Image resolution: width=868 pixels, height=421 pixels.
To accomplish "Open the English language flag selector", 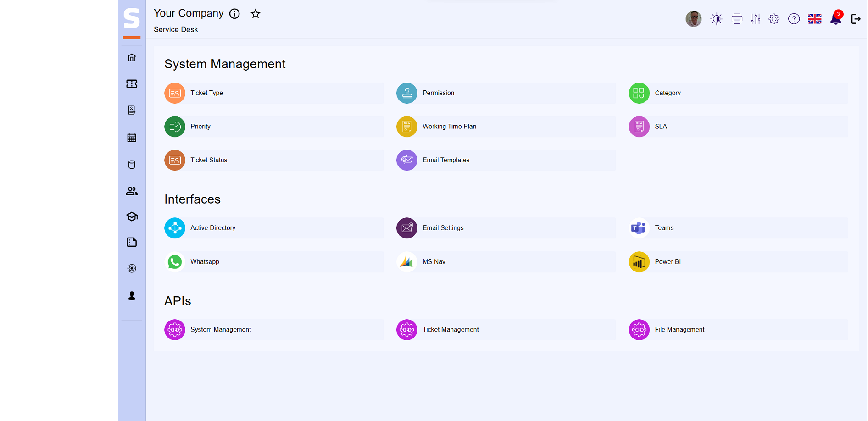I will point(815,19).
